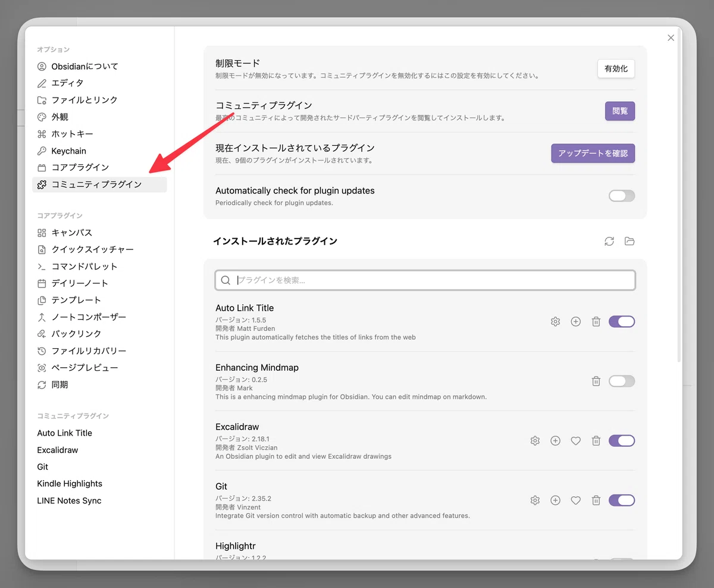This screenshot has width=714, height=588.
Task: Open Excalidraw settings gear
Action: [535, 441]
